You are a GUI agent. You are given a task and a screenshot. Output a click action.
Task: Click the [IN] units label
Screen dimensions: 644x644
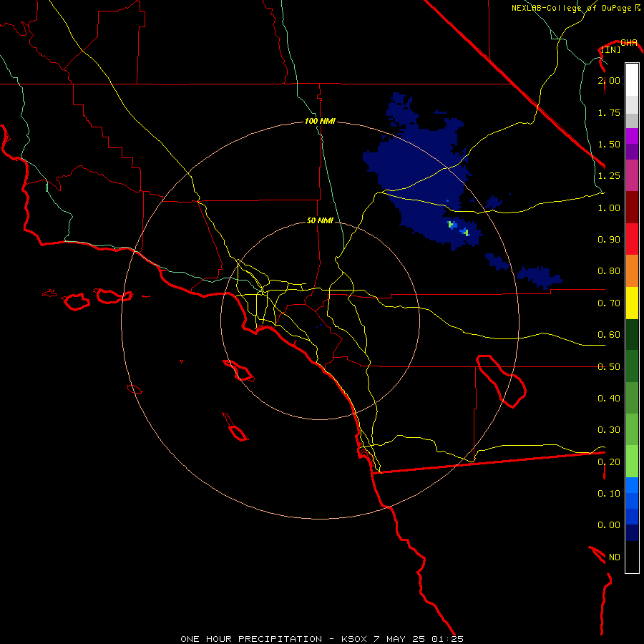tap(611, 49)
